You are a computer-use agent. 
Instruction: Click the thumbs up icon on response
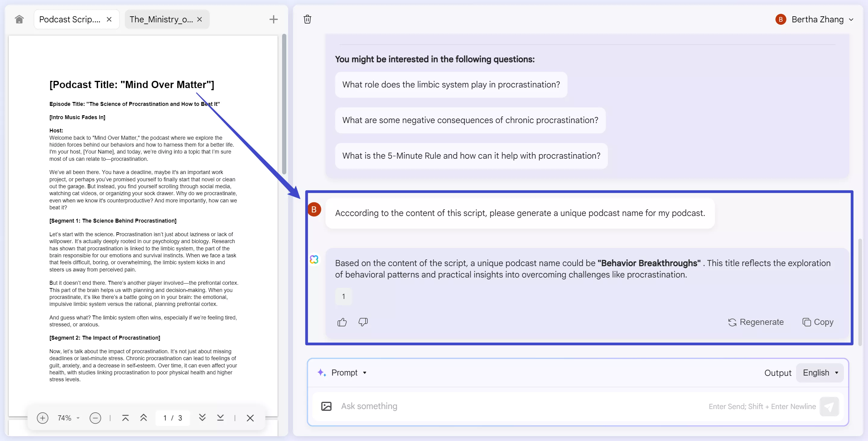341,321
